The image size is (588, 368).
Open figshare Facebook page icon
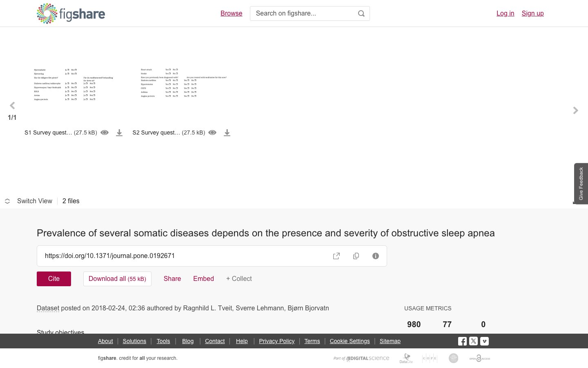(462, 341)
